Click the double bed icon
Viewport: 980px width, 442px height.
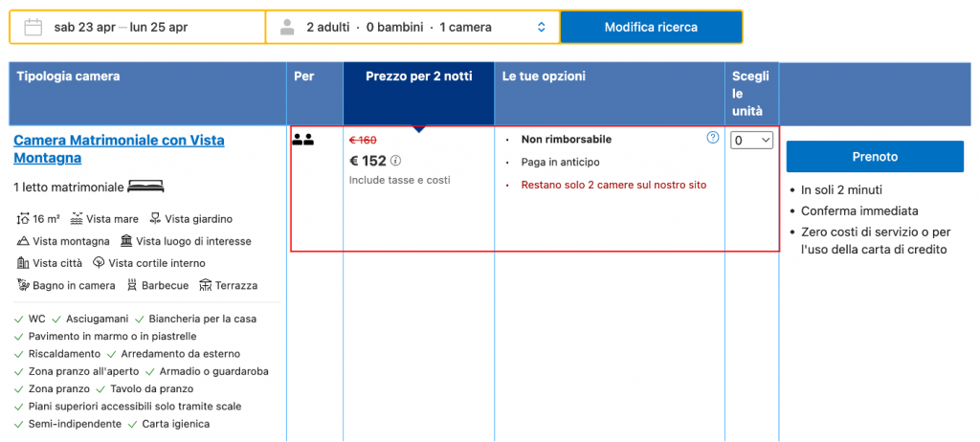coord(146,186)
